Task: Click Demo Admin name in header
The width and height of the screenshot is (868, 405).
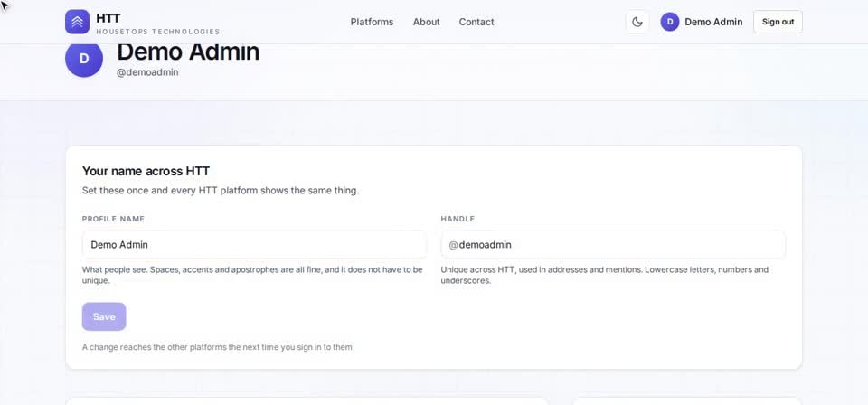Action: (713, 22)
